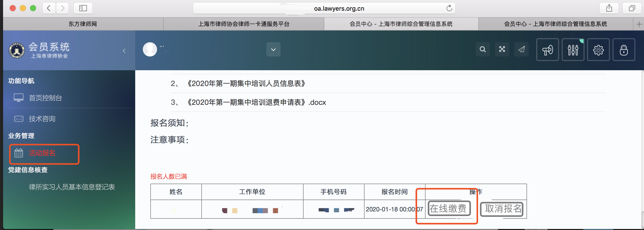Switch to the 东方律师网 tab
This screenshot has height=230, width=644.
83,24
